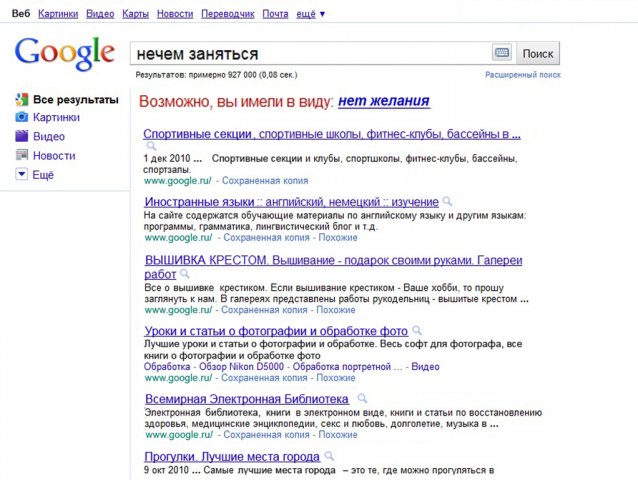
Task: Open Почта in the top navigation bar
Action: click(275, 14)
